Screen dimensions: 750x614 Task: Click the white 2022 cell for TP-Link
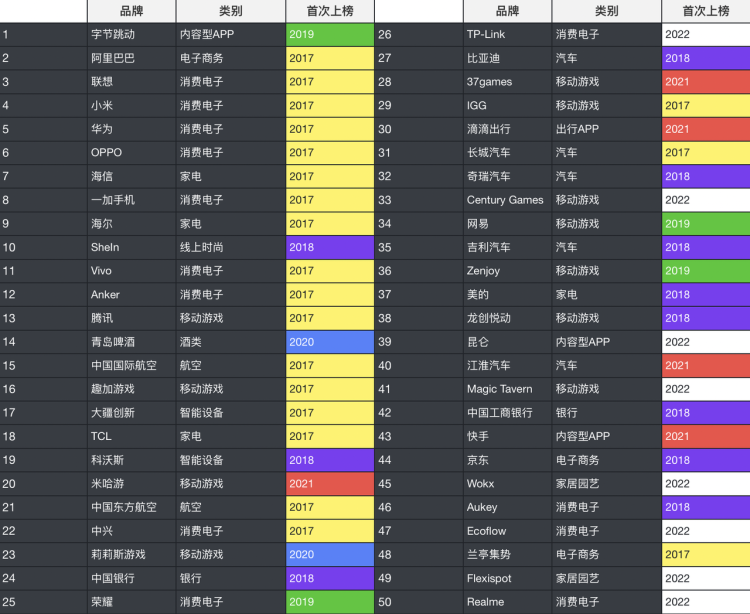[706, 34]
